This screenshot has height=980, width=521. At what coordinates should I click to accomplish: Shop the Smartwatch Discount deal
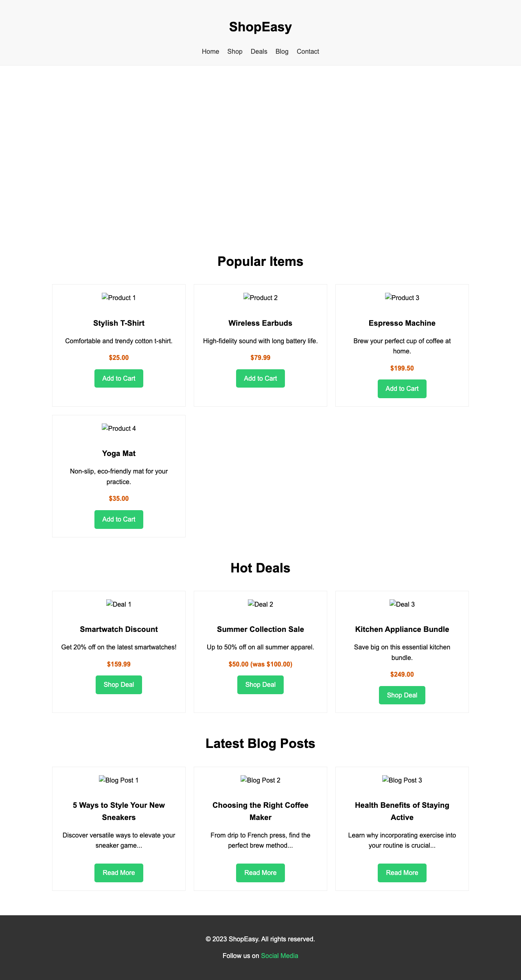coord(118,684)
